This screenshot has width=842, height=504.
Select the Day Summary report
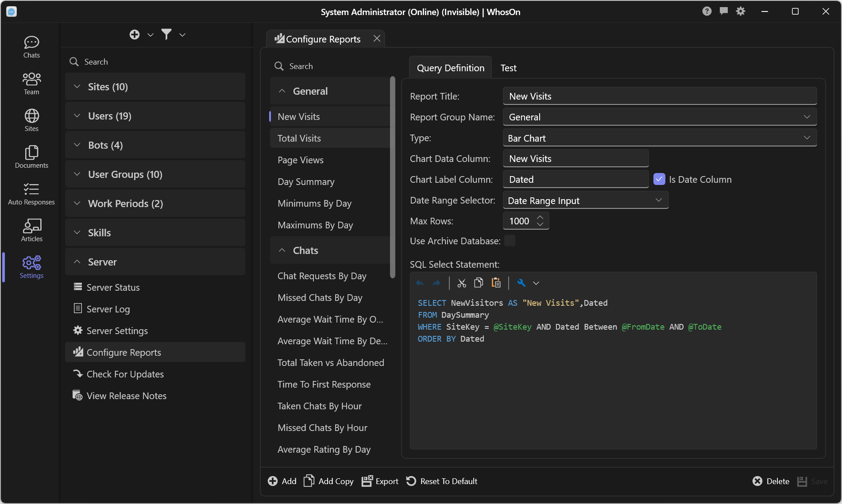[x=330, y=181]
